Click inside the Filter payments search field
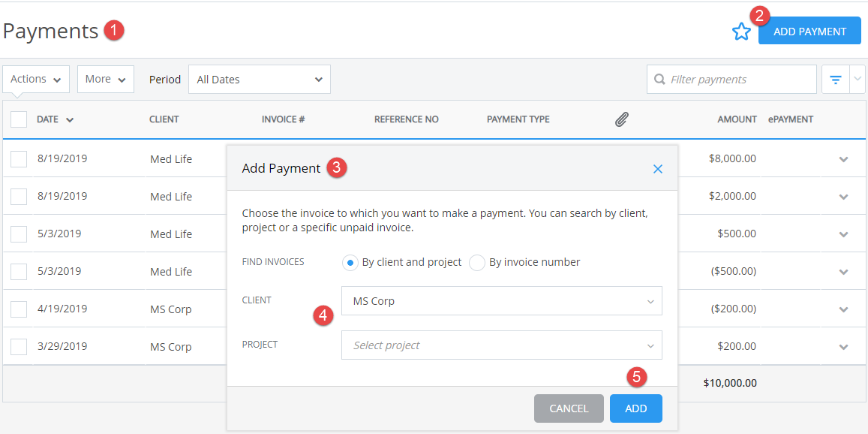The width and height of the screenshot is (868, 434). point(731,79)
